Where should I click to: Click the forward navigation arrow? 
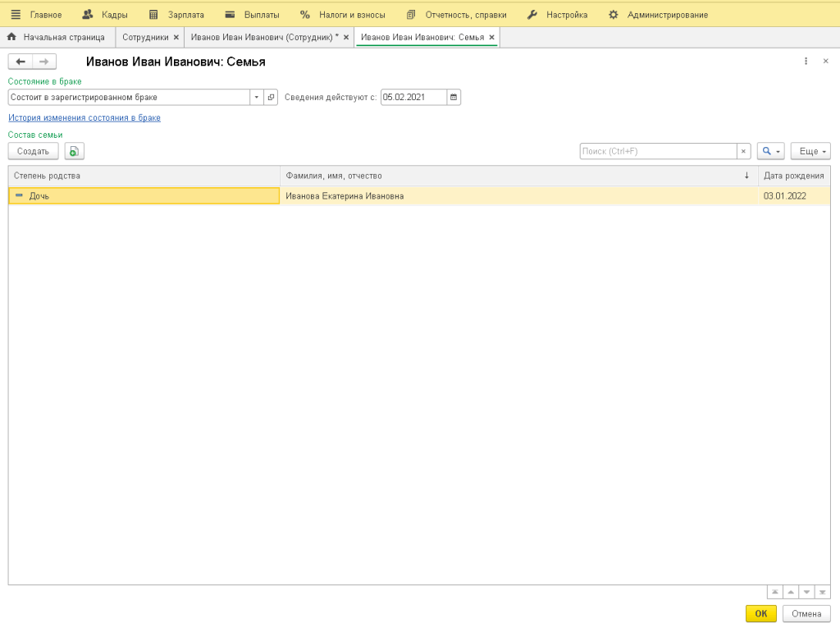click(44, 62)
